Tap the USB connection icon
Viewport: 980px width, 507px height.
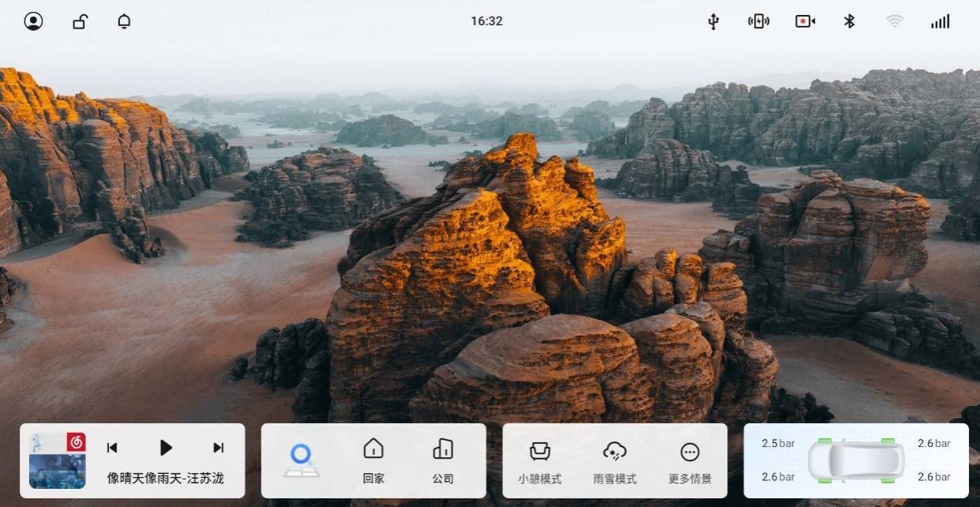click(713, 21)
